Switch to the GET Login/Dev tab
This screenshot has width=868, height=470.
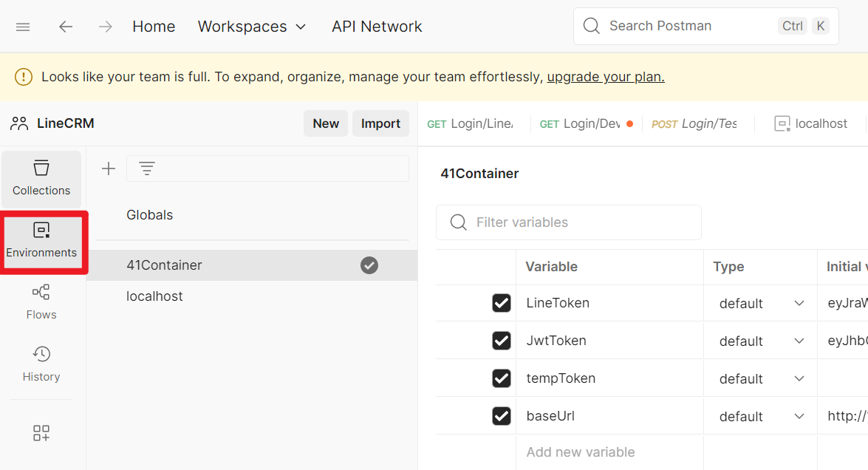coord(580,124)
